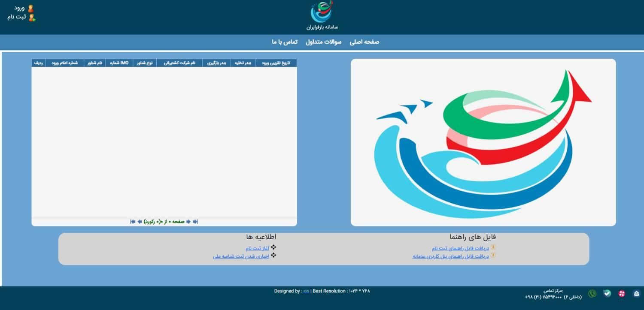The height and width of the screenshot is (310, 644).
Task: Click the blue envelope icon in footer
Action: (636, 294)
